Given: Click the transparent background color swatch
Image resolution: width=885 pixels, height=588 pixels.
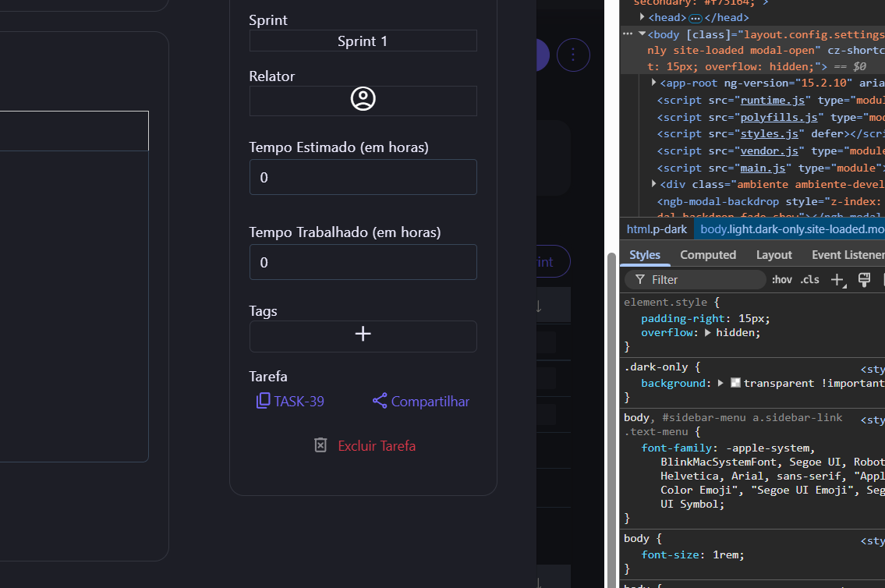Looking at the screenshot, I should click(735, 383).
